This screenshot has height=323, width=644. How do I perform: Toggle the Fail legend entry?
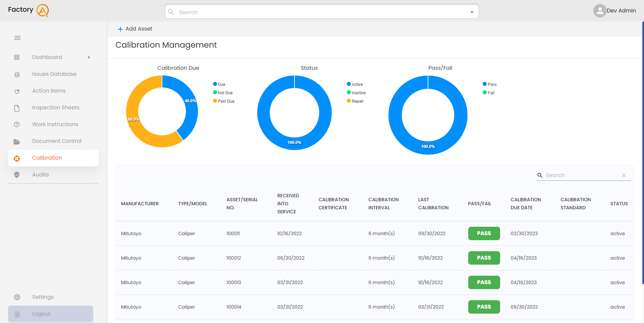tap(488, 93)
